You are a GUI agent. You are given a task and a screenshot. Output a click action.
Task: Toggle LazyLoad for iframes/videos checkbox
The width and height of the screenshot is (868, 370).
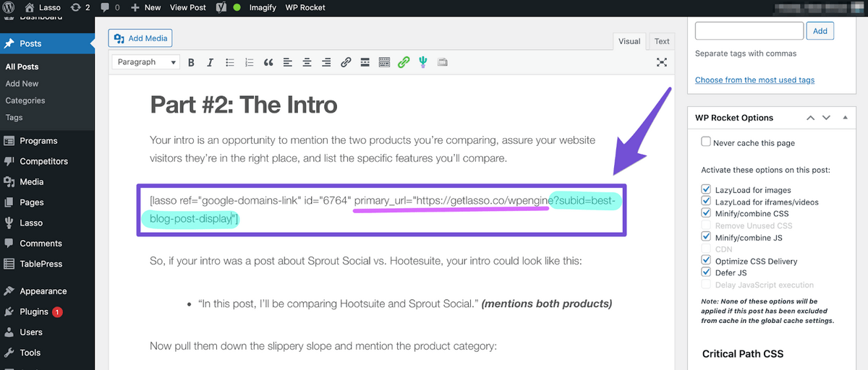(x=706, y=202)
